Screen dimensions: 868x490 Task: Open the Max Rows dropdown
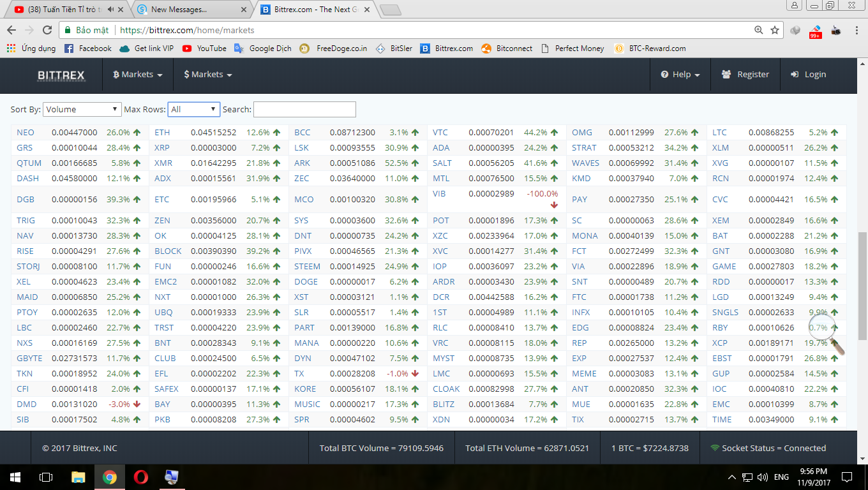tap(194, 109)
